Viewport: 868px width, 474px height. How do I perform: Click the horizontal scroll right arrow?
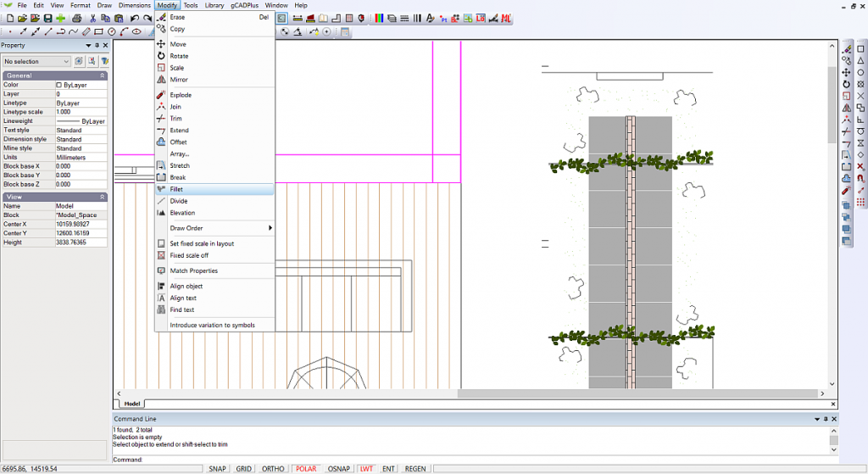pos(822,393)
